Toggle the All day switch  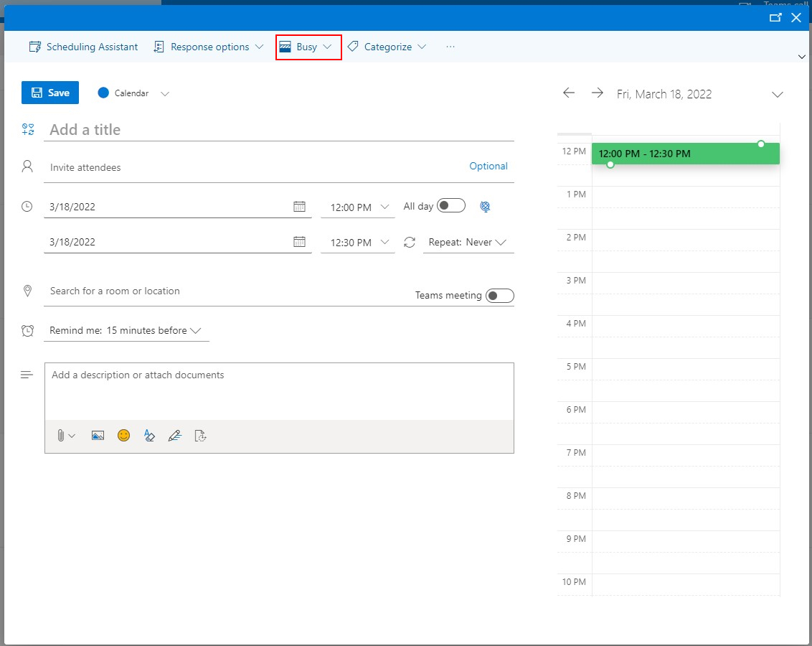(x=451, y=206)
